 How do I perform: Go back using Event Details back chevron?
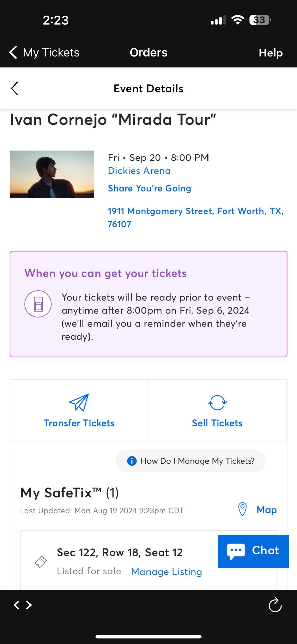click(15, 89)
